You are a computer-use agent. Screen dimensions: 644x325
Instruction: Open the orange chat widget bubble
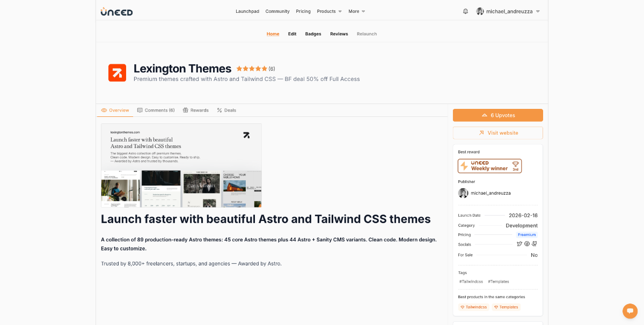(x=630, y=311)
